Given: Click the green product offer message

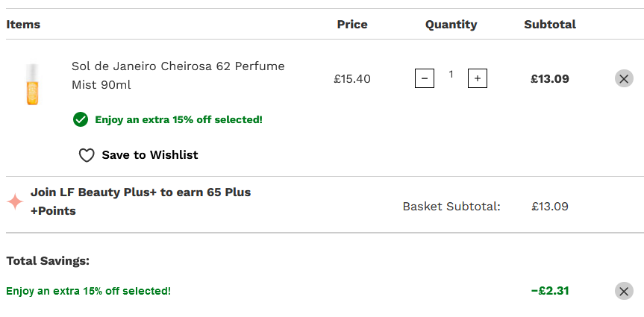Looking at the screenshot, I should pyautogui.click(x=178, y=120).
